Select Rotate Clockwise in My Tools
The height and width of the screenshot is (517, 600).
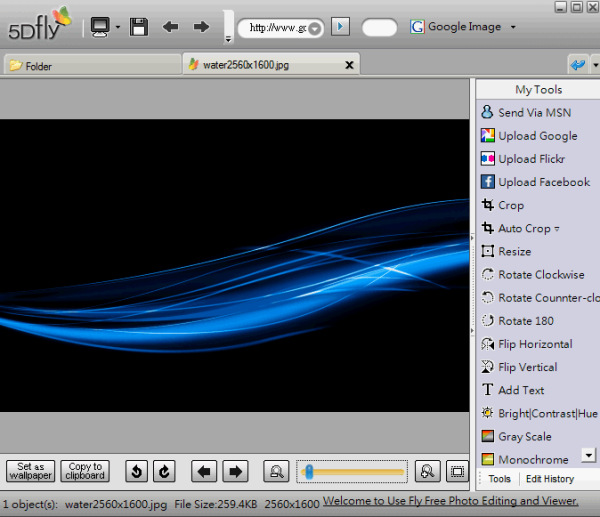tap(540, 274)
